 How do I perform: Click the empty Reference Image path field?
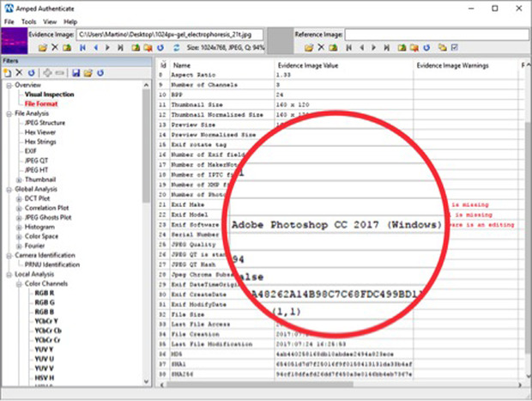click(x=436, y=34)
